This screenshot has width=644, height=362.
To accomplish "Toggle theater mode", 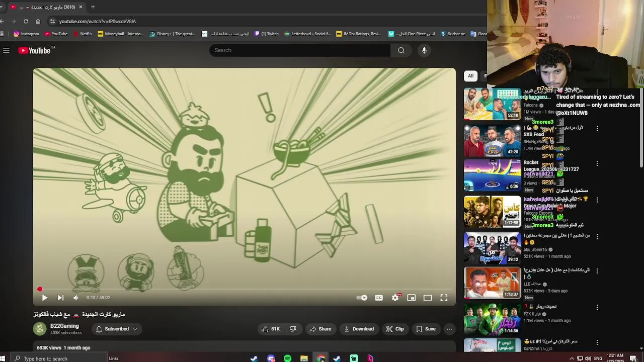I will pos(428,298).
